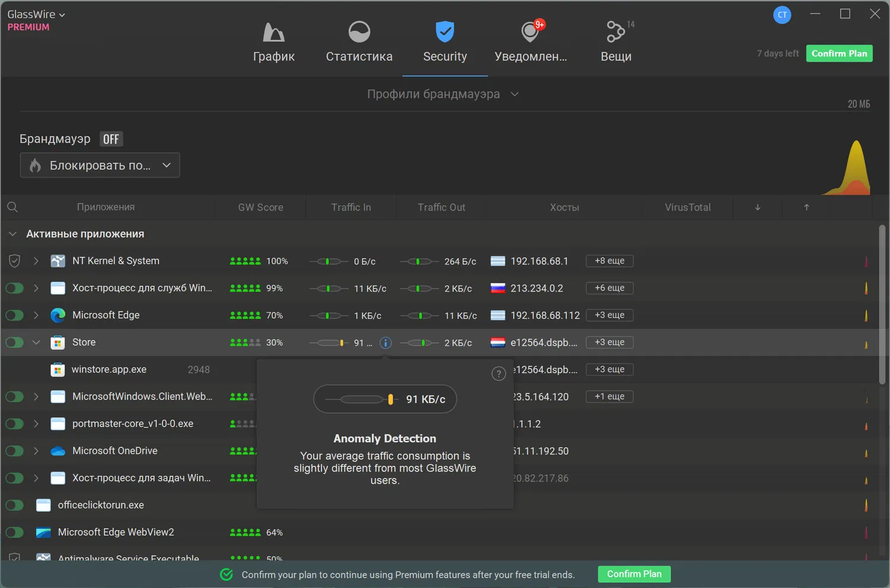
Task: Show +1 еще hosts for 23.5.164.120
Action: (x=609, y=396)
